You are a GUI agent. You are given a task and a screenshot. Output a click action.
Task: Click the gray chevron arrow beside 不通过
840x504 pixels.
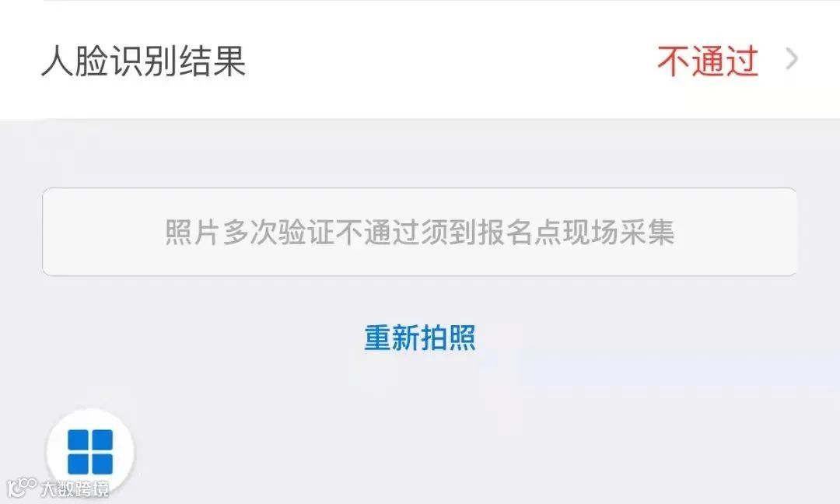(792, 59)
